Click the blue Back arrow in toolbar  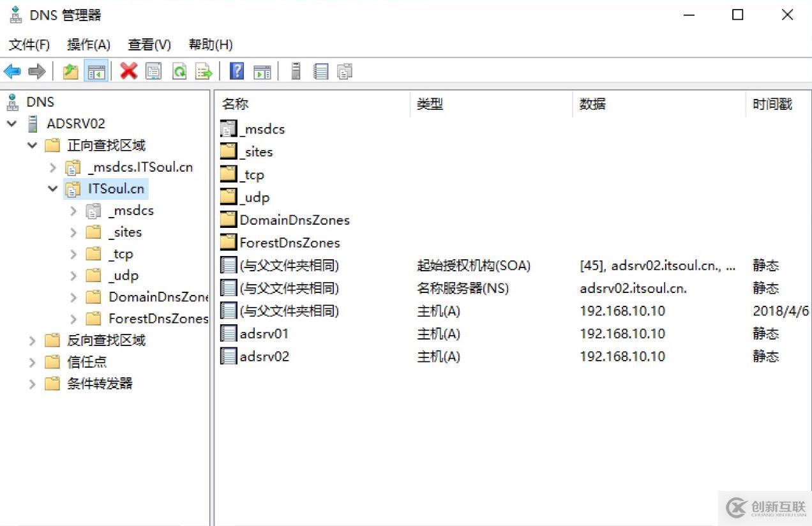point(12,71)
